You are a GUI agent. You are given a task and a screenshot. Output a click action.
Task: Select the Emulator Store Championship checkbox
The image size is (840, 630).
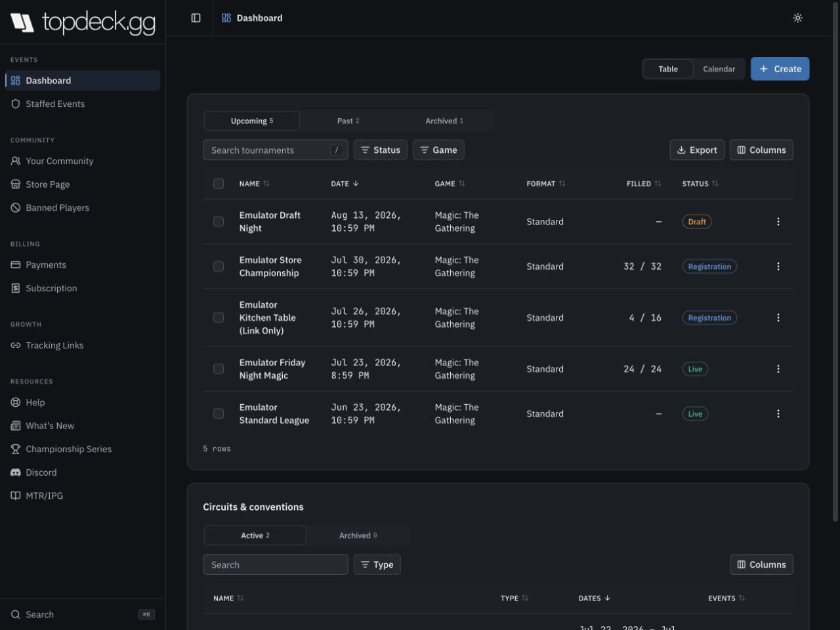[219, 266]
